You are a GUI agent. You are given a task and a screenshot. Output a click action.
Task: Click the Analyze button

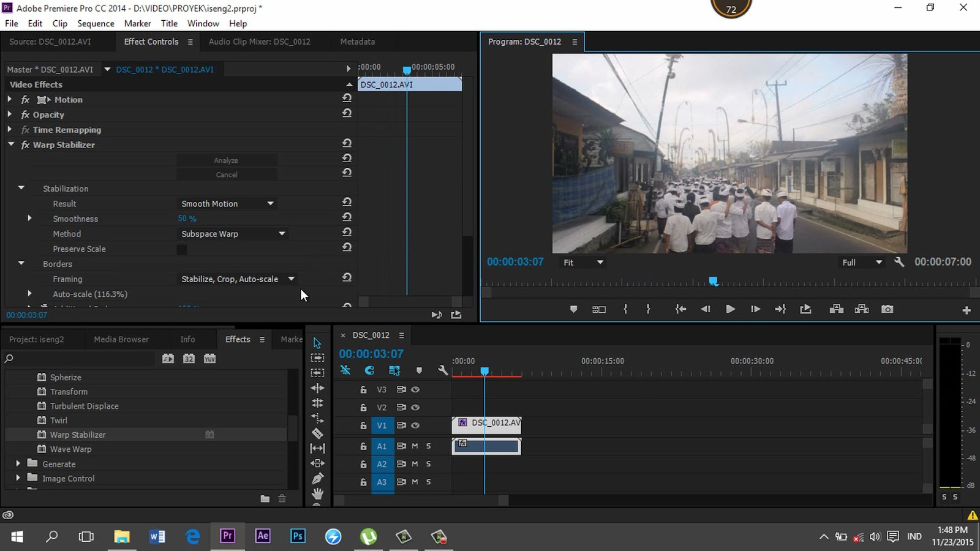click(x=227, y=160)
